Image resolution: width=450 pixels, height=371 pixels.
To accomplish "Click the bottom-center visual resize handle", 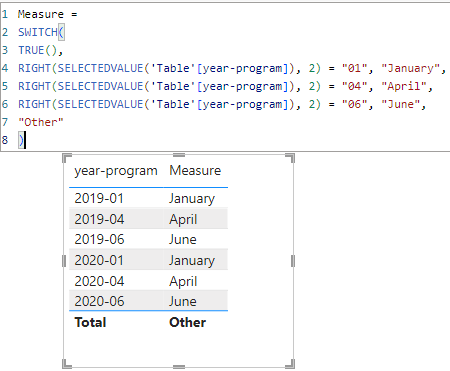I will click(x=179, y=367).
